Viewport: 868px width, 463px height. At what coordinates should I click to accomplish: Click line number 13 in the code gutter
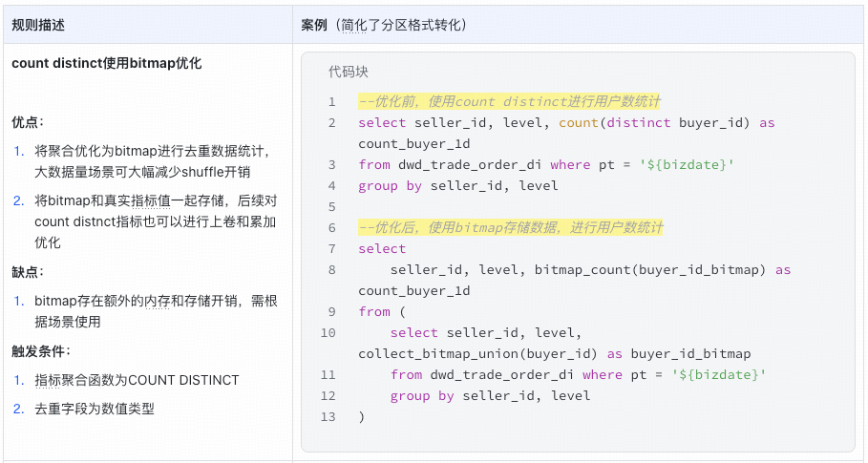328,417
